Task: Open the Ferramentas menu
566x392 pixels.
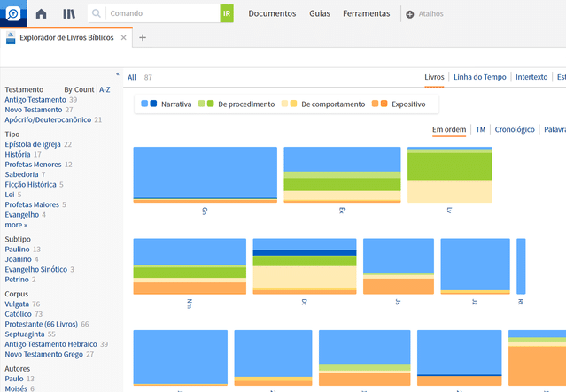Action: point(367,13)
